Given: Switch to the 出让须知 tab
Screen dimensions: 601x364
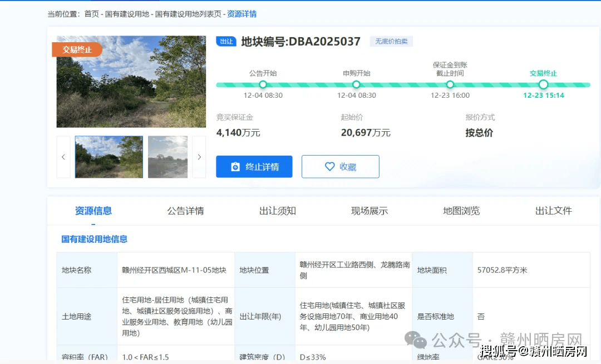Looking at the screenshot, I should (x=277, y=211).
